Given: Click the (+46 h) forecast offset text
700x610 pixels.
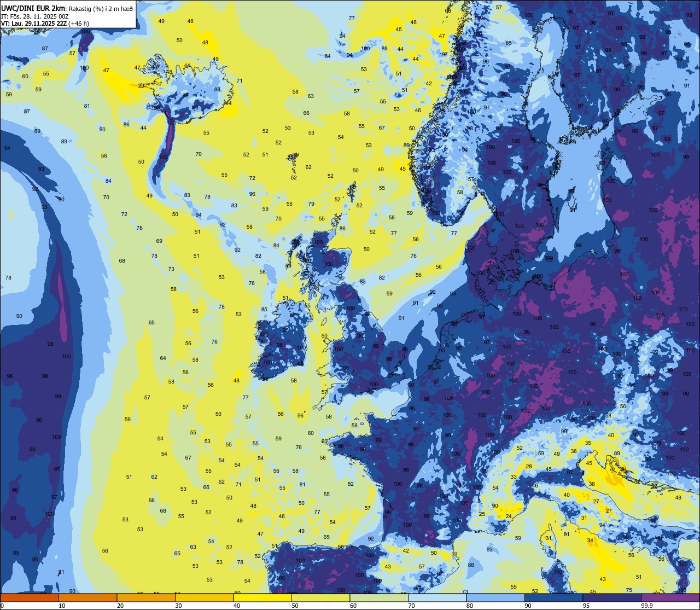Looking at the screenshot, I should coord(79,24).
